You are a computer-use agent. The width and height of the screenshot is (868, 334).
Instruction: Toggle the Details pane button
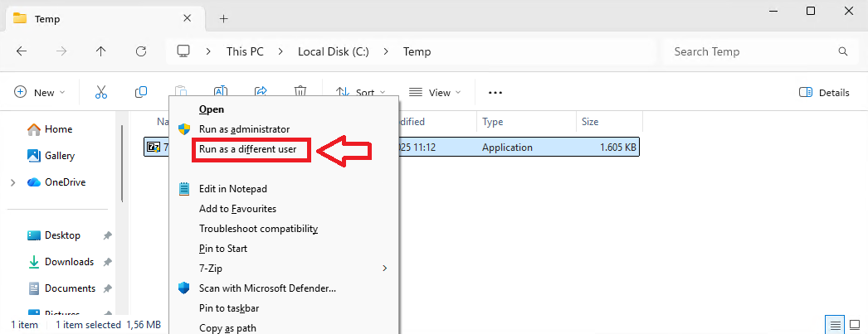pos(824,92)
